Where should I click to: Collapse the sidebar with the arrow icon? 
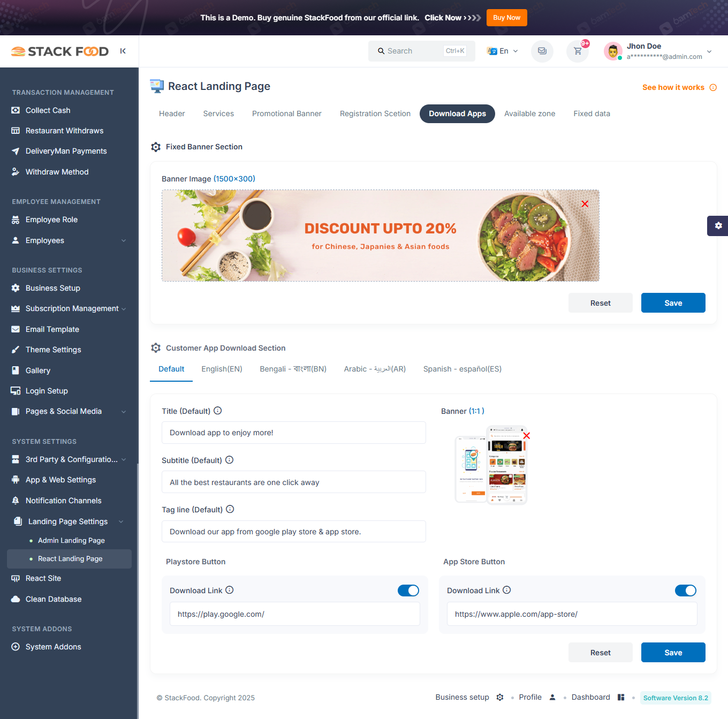coord(123,51)
